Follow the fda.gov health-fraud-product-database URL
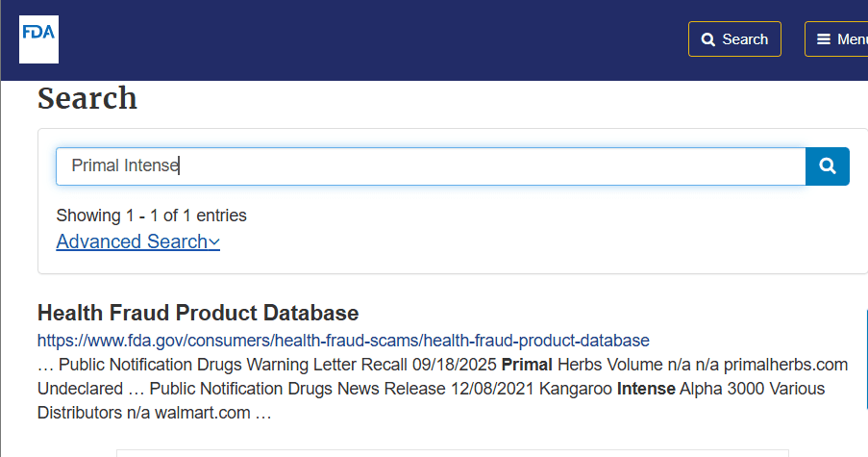The image size is (868, 457). [343, 341]
